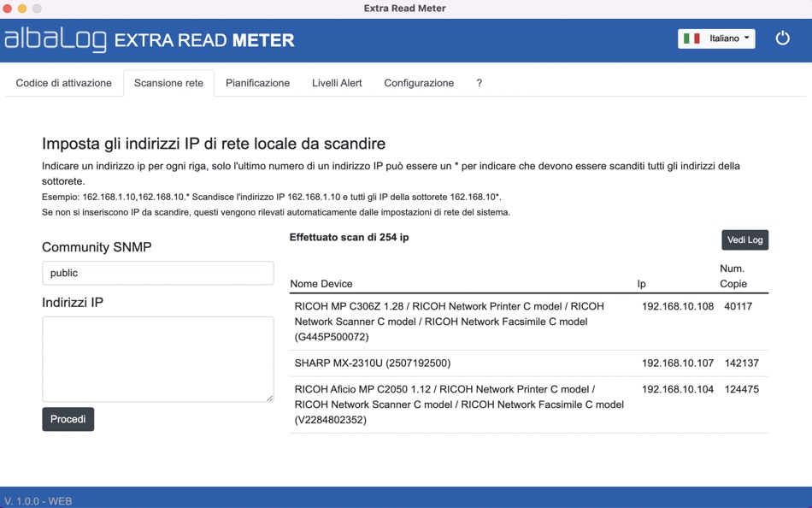
Task: Switch to the Pianificazione tab
Action: click(257, 83)
